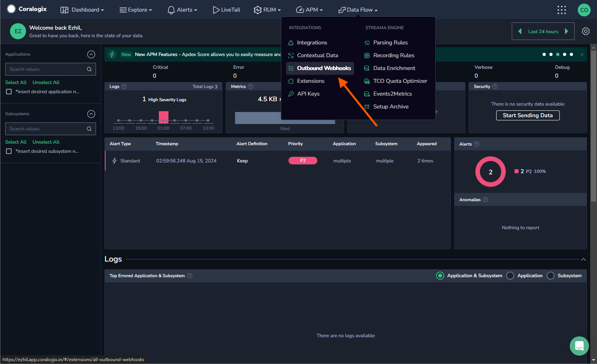597x364 pixels.
Task: Close the APM features banner
Action: (582, 54)
